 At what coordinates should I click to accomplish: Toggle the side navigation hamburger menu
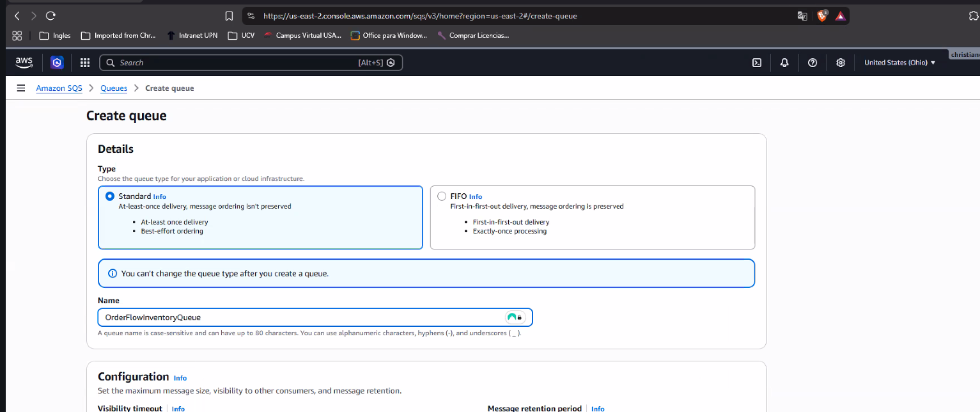tap(21, 88)
